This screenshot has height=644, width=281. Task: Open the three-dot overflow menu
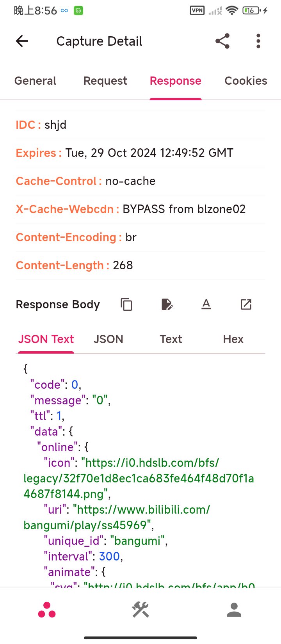click(258, 41)
